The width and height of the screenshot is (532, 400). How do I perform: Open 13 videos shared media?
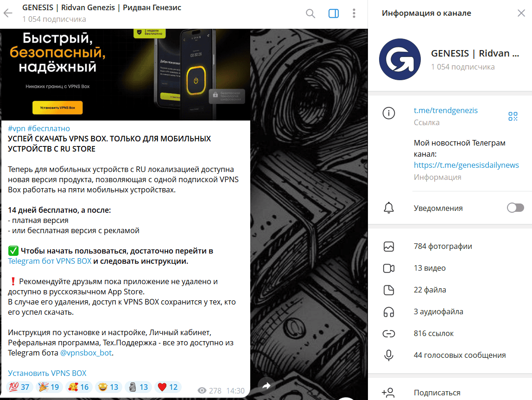(430, 268)
